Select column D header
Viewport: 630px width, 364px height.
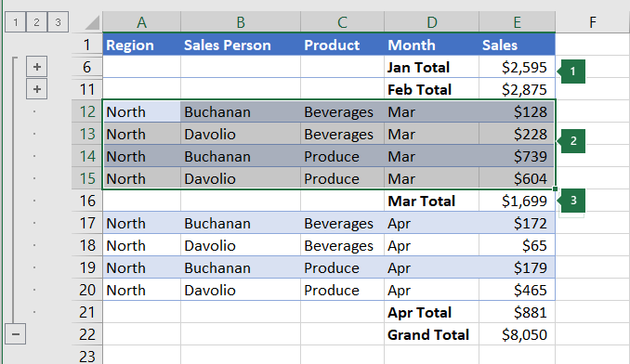(431, 22)
